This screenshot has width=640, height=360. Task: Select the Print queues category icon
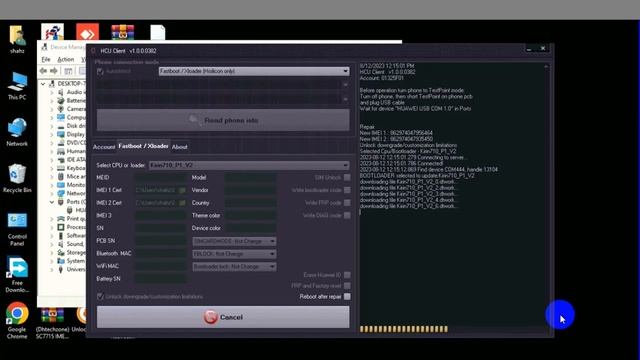pyautogui.click(x=61, y=219)
